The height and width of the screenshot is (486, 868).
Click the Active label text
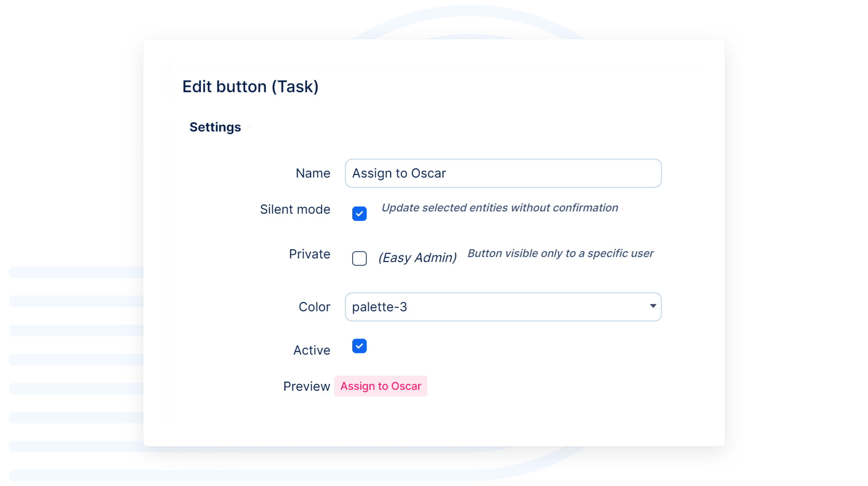click(311, 350)
